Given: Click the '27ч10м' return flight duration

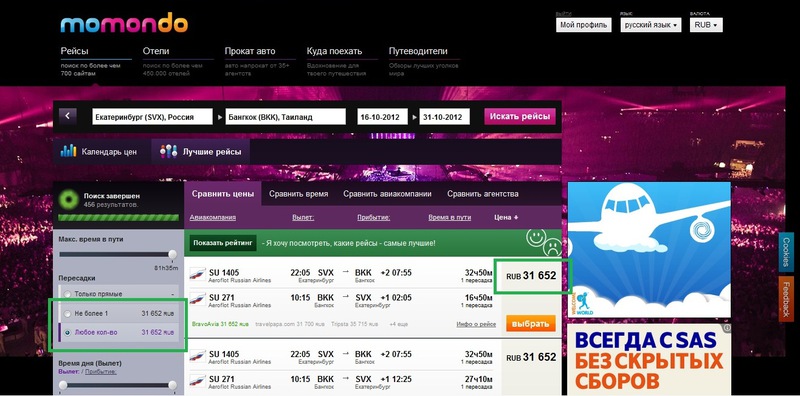Looking at the screenshot, I should [x=478, y=379].
